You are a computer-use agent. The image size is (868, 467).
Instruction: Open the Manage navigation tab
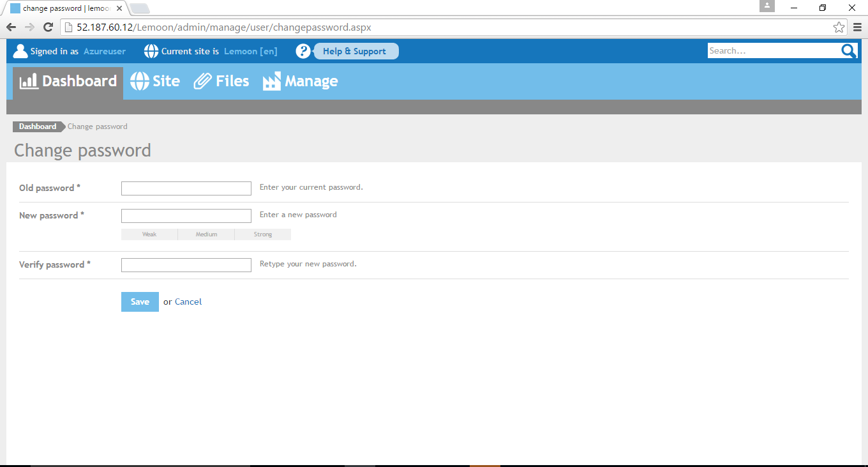click(x=301, y=81)
